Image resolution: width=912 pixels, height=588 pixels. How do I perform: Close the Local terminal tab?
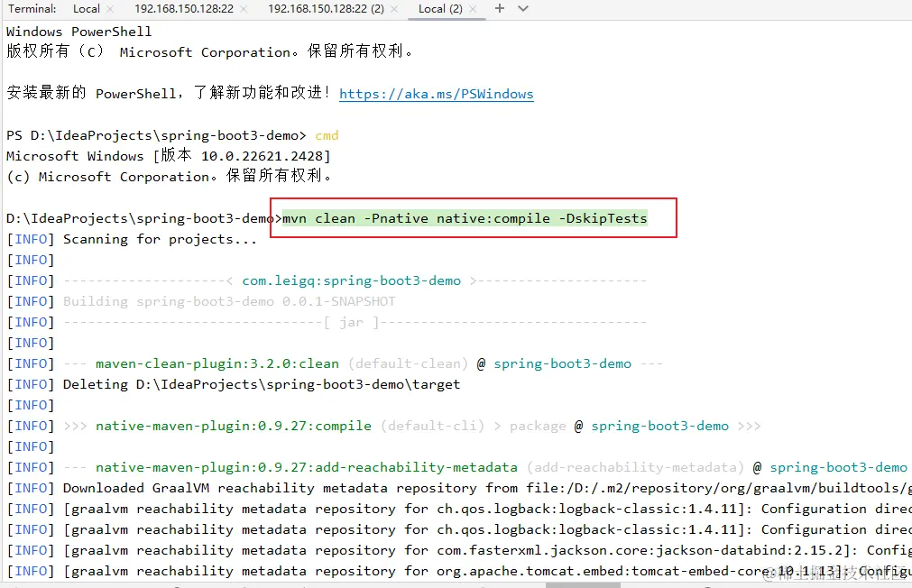110,9
